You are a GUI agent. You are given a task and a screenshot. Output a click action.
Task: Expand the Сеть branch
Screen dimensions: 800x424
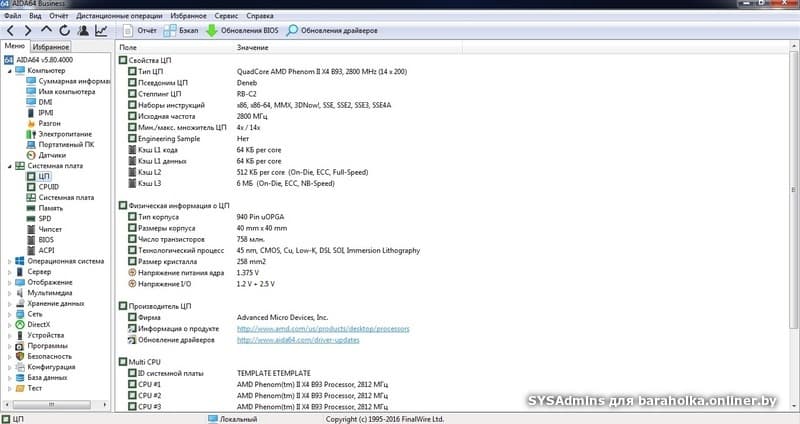[9, 314]
